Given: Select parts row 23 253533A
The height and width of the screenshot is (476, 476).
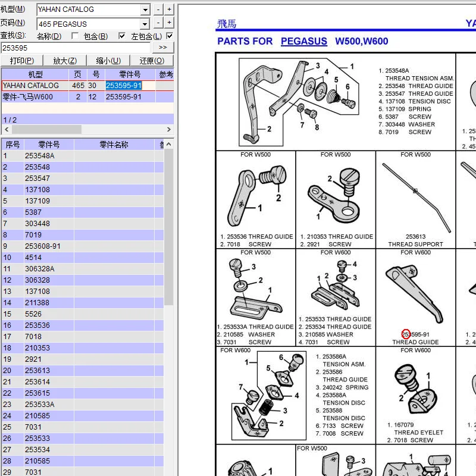Looking at the screenshot, I should [83, 405].
